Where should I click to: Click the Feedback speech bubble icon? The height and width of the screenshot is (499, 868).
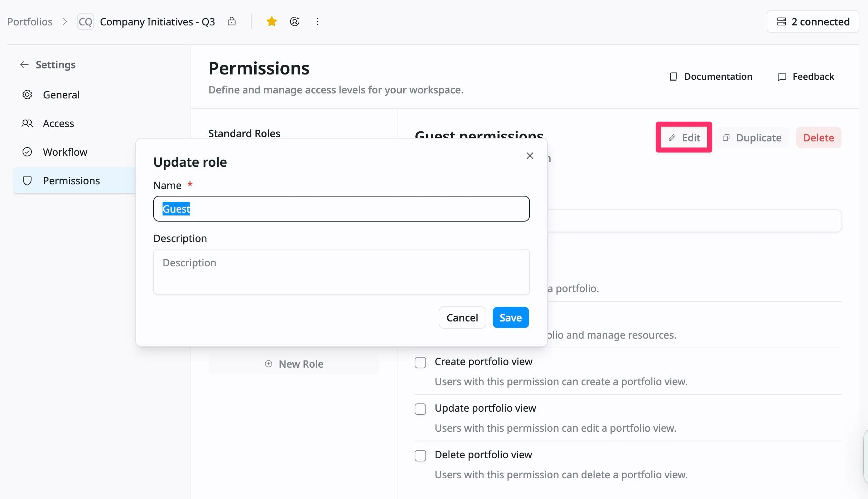782,77
